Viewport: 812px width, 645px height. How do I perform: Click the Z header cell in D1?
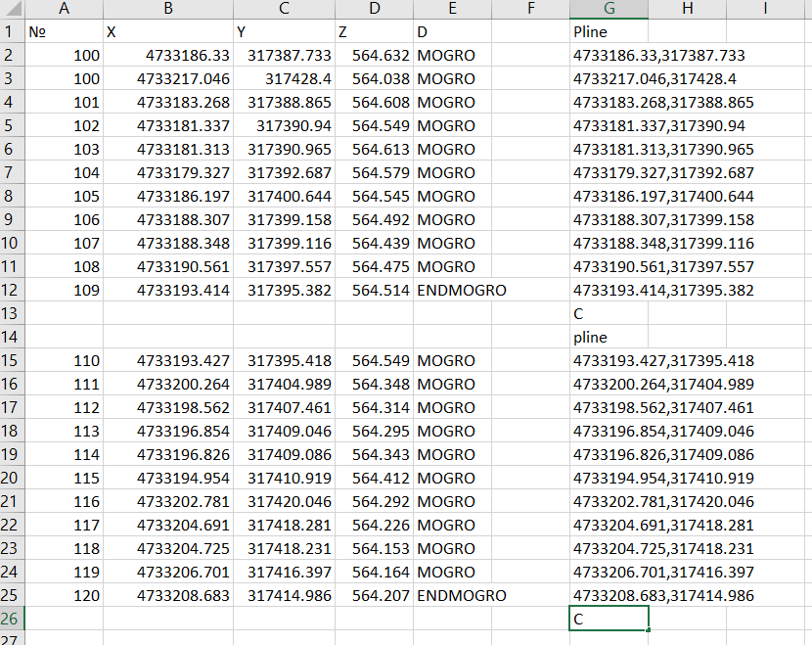pos(374,31)
